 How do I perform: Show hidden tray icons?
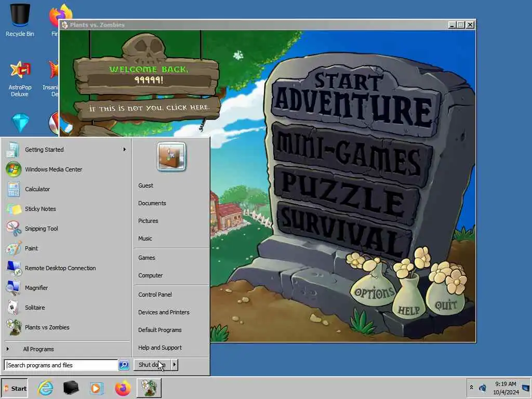(x=471, y=387)
